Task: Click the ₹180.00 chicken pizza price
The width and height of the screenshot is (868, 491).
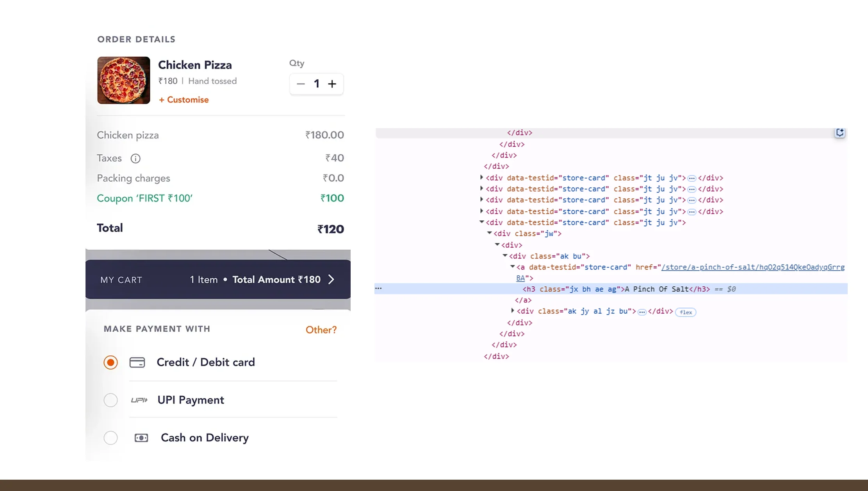Action: click(324, 135)
